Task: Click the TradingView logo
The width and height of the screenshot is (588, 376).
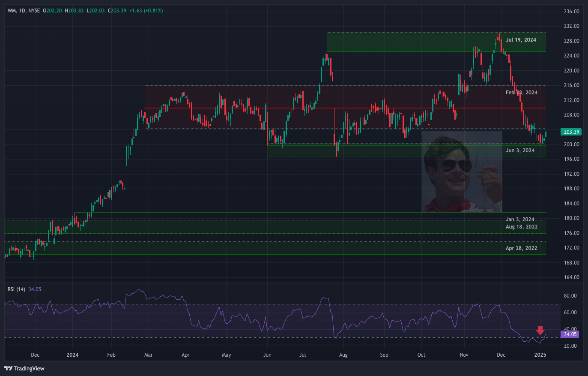Action: [24, 368]
